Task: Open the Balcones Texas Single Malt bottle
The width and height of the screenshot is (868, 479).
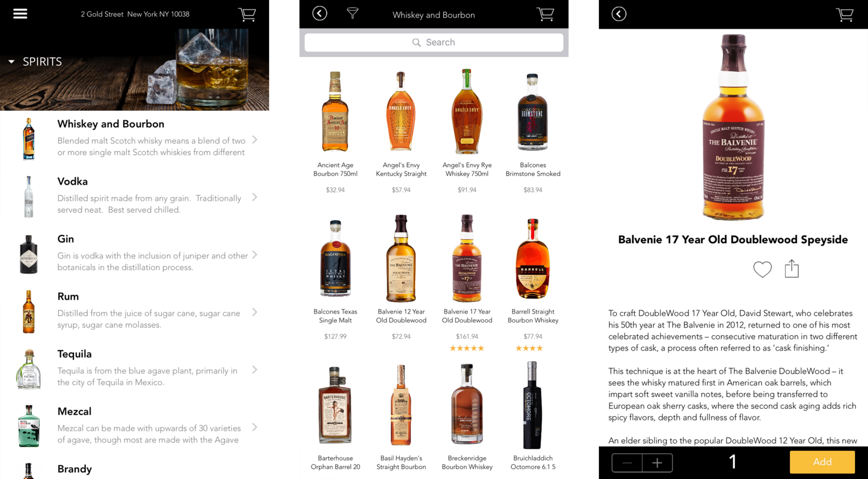Action: [335, 258]
